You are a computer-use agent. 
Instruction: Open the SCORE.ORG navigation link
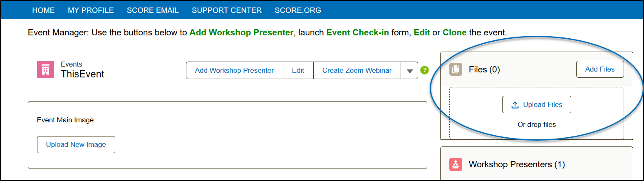point(298,10)
